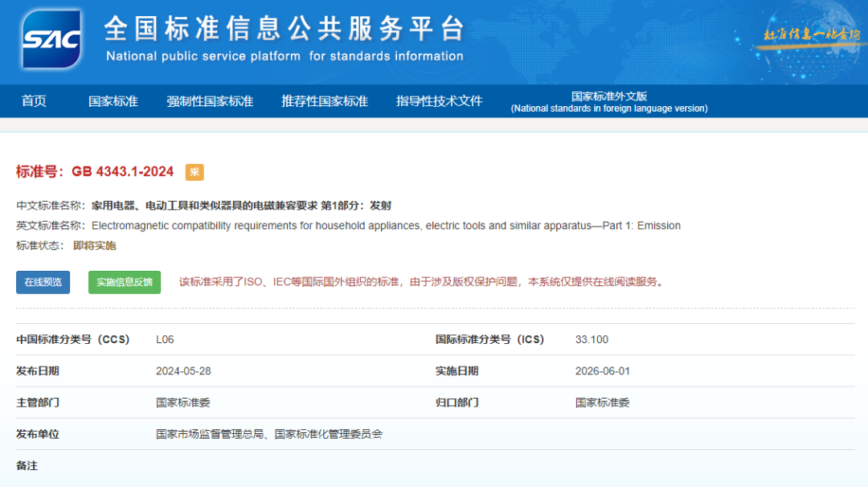Open 指导性技术文件 menu item
The width and height of the screenshot is (868, 487).
pyautogui.click(x=439, y=101)
